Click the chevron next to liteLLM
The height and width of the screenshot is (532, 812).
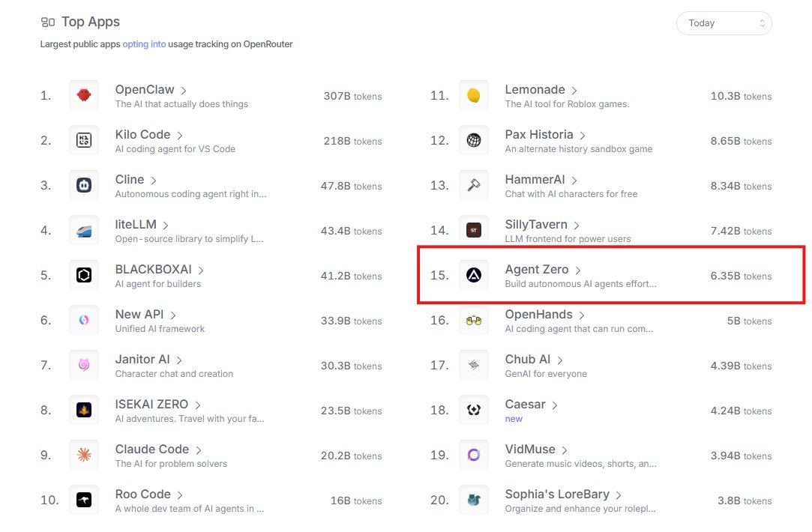coord(165,226)
